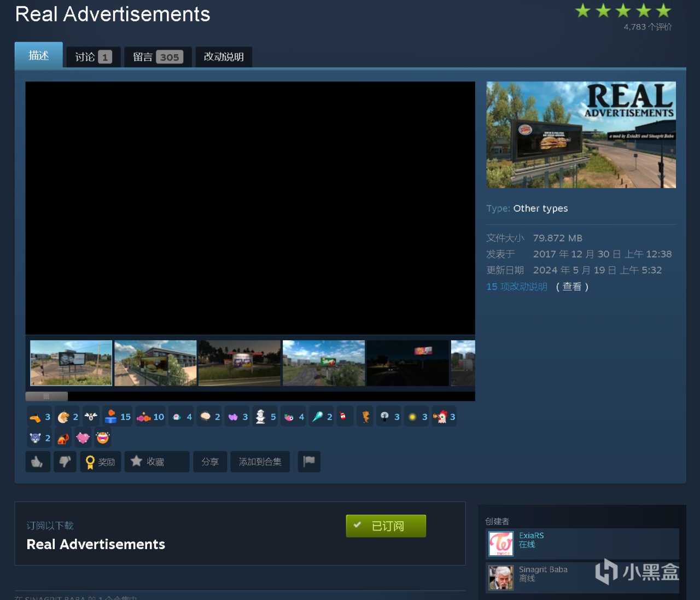
Task: Click the 2024 updated date text
Action: [598, 270]
